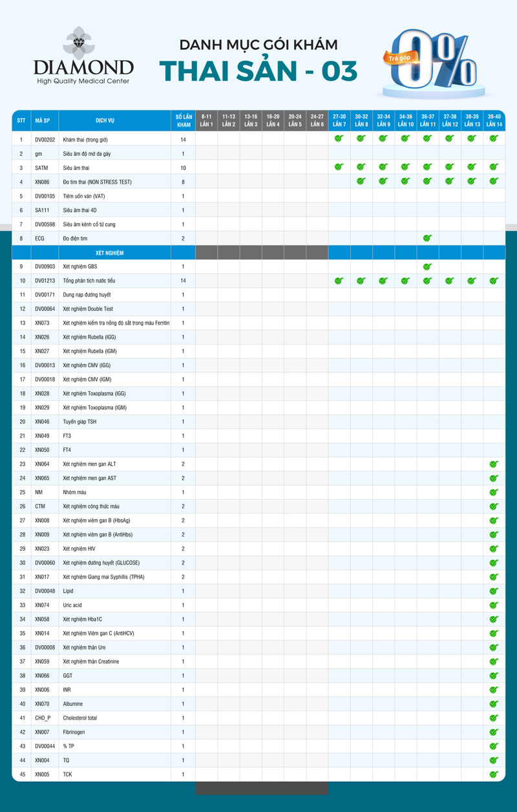517x812 pixels.
Task: Click Xét nghiệm Giang mai Syphillis (TPHA)
Action: click(x=103, y=577)
